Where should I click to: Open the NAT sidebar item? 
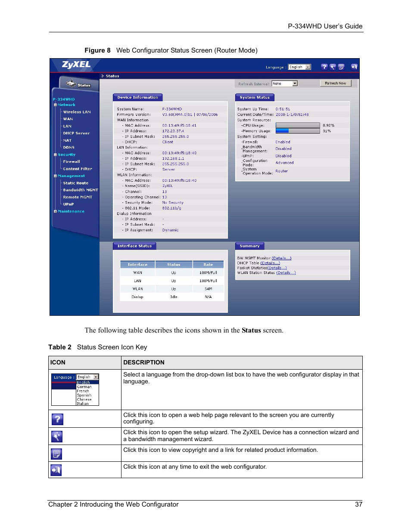(x=67, y=140)
